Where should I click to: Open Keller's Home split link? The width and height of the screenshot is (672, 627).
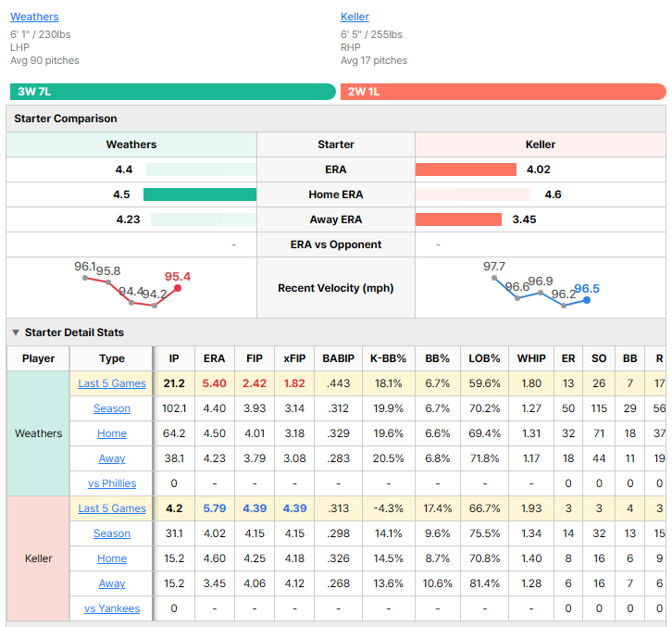tap(112, 558)
